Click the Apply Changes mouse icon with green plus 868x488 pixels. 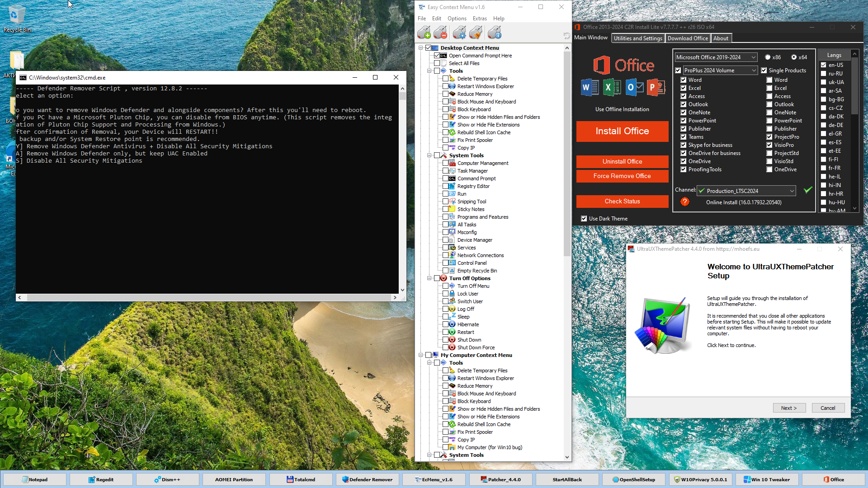(424, 33)
